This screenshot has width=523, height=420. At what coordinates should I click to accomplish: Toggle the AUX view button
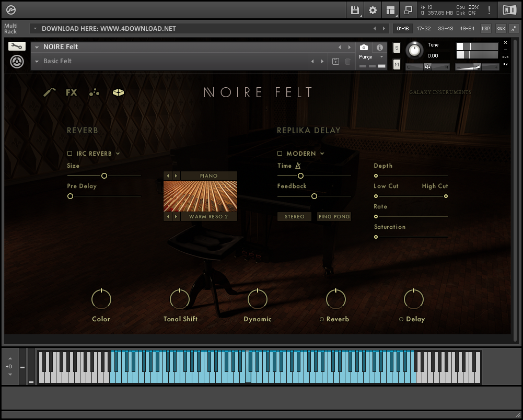click(505, 57)
